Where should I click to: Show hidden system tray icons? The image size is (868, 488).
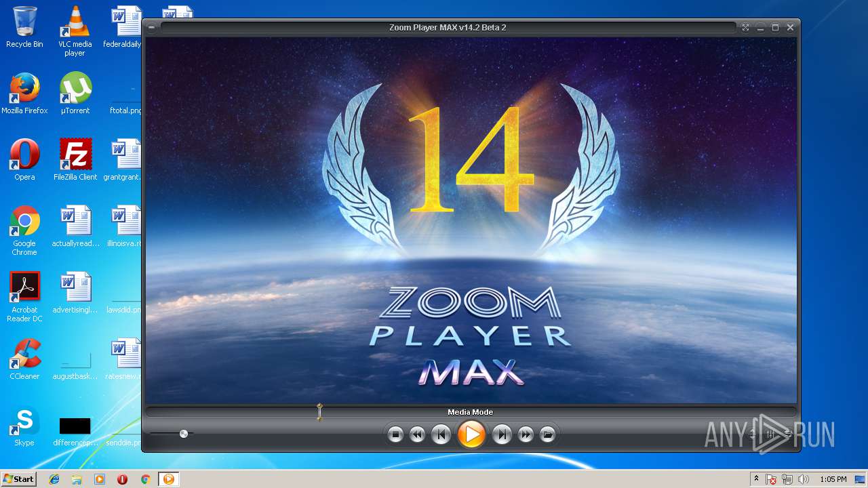(757, 479)
